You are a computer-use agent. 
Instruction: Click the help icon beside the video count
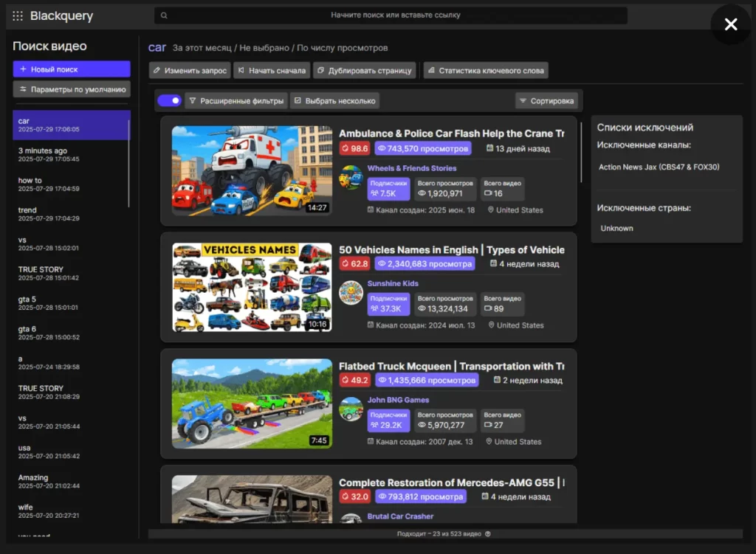pyautogui.click(x=487, y=534)
